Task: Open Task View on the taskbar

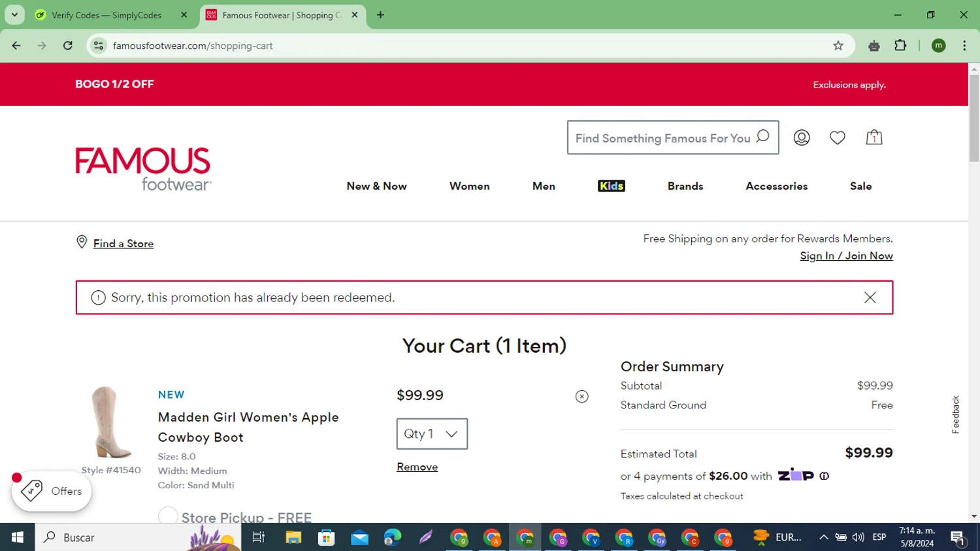Action: point(259,537)
